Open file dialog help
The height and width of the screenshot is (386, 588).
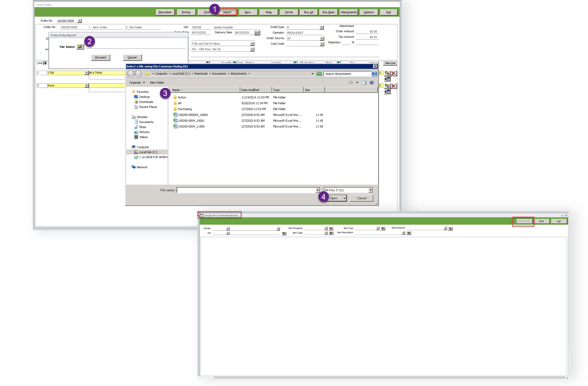372,83
